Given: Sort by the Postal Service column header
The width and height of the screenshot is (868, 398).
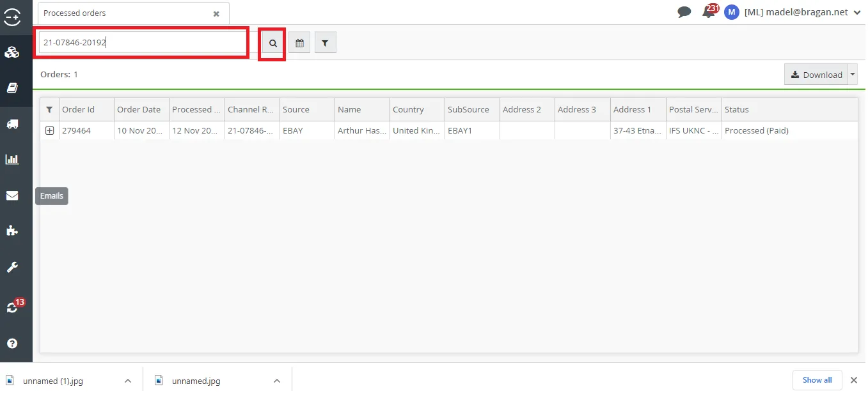Looking at the screenshot, I should coord(694,109).
